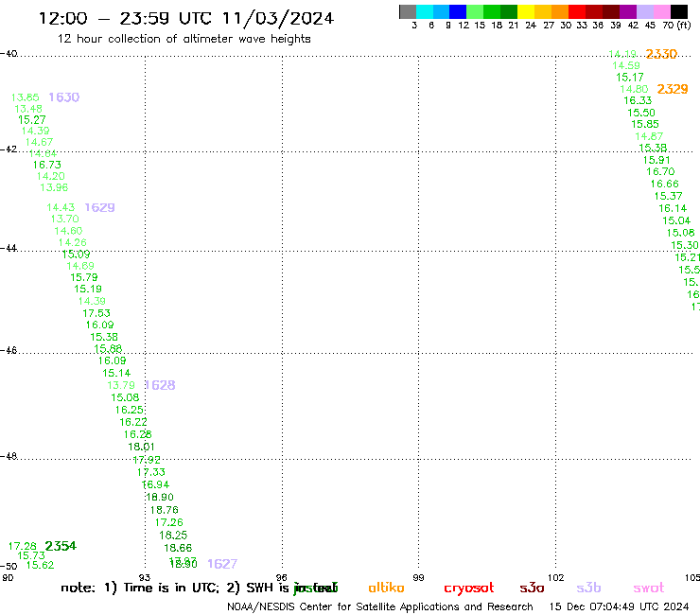
Task: Click the wave height value 16.22
Action: [x=133, y=422]
